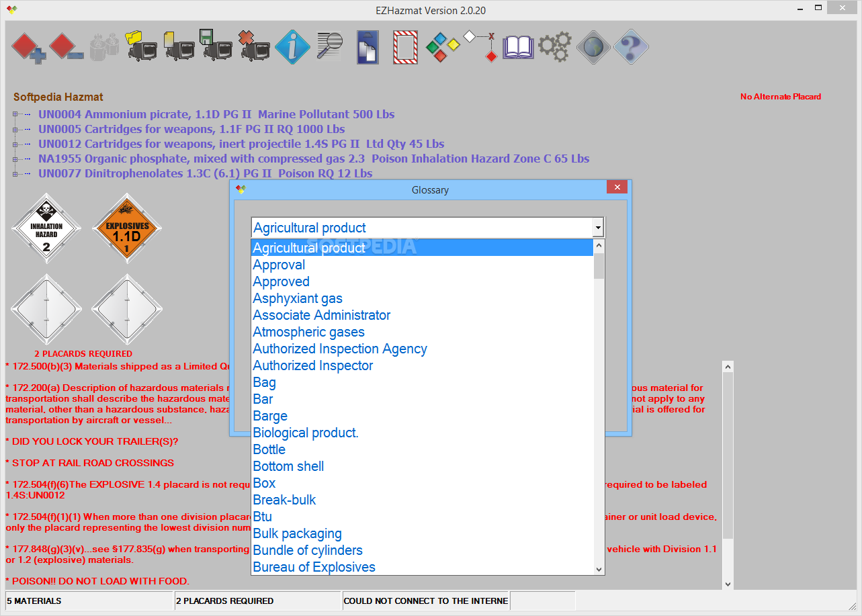
Task: Choose 'Bar' in glossary list
Action: pos(422,399)
